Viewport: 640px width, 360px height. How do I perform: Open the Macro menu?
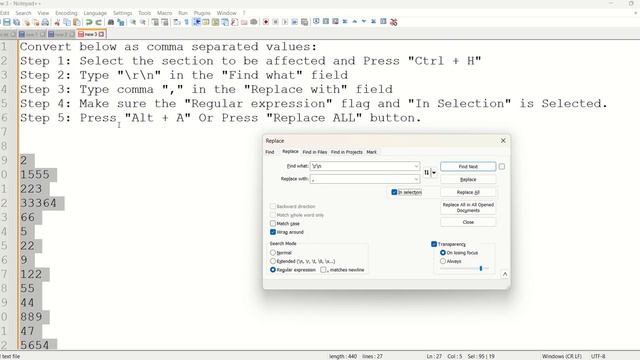(x=164, y=13)
